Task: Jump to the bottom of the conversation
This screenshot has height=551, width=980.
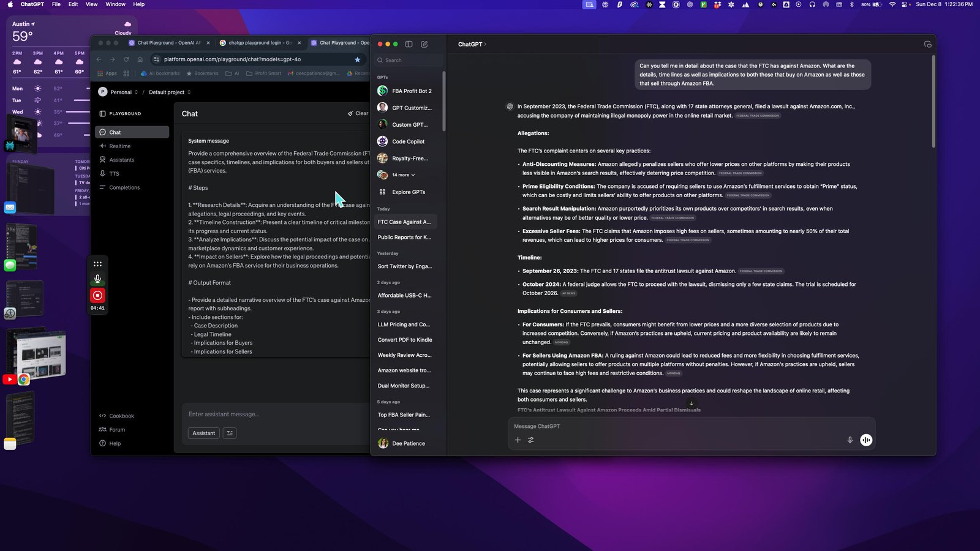Action: tap(692, 403)
